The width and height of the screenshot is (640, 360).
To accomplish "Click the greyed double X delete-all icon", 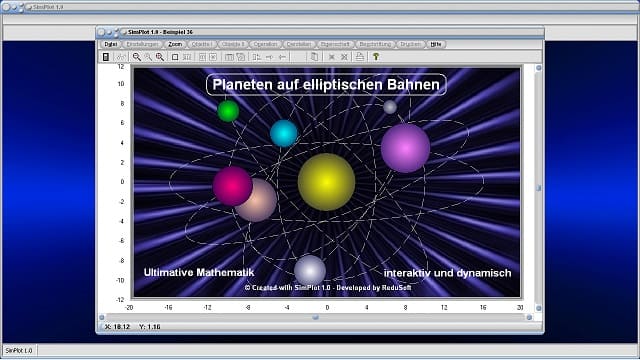I will 344,57.
